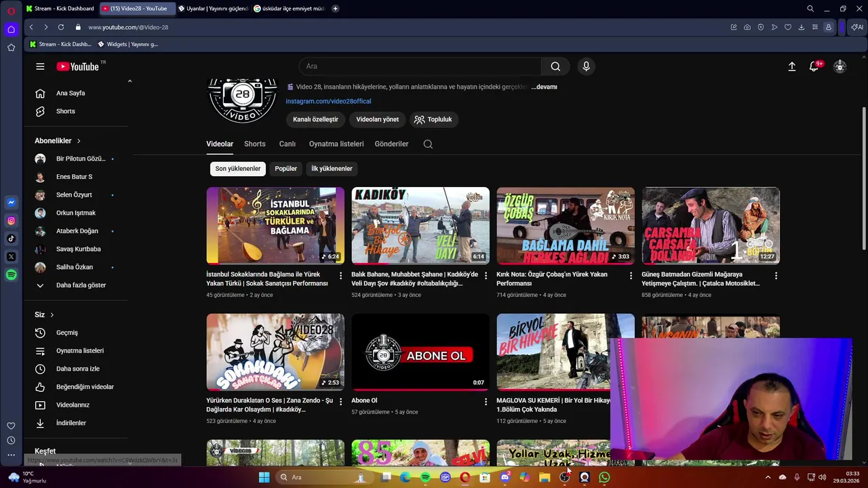This screenshot has width=868, height=488.
Task: Open the YouTube upload/create icon
Action: point(791,66)
